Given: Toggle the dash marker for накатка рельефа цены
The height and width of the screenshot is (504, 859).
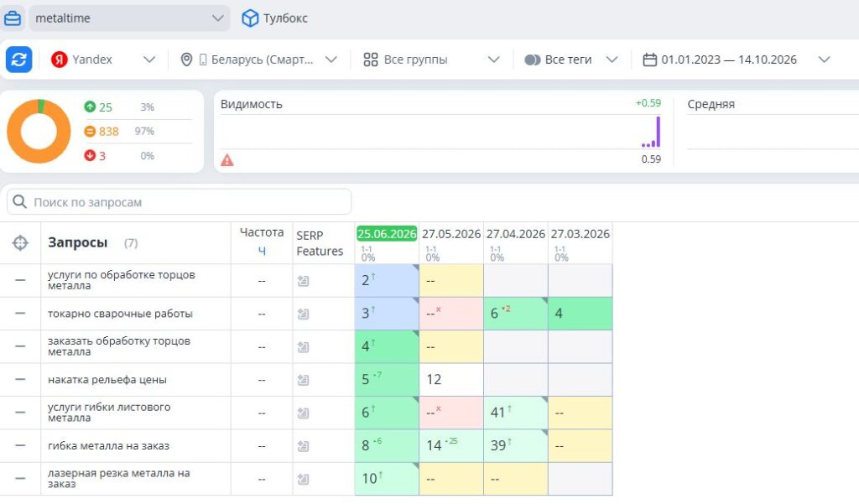Looking at the screenshot, I should [x=20, y=380].
